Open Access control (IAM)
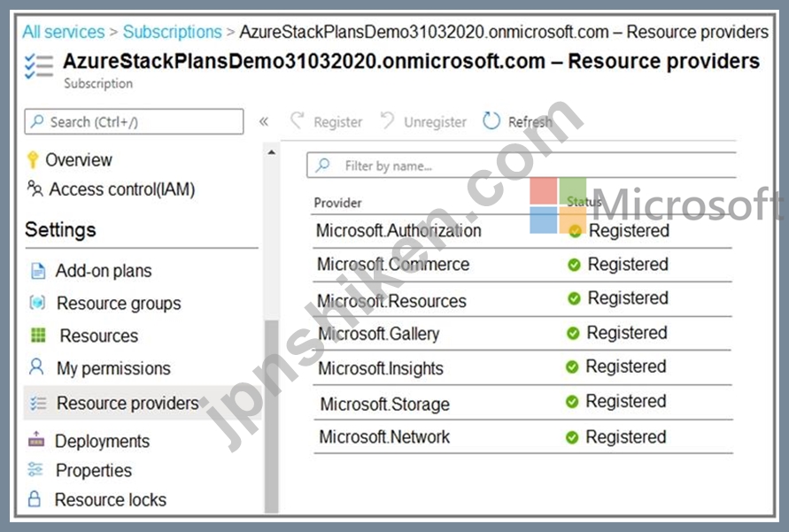 [x=122, y=189]
